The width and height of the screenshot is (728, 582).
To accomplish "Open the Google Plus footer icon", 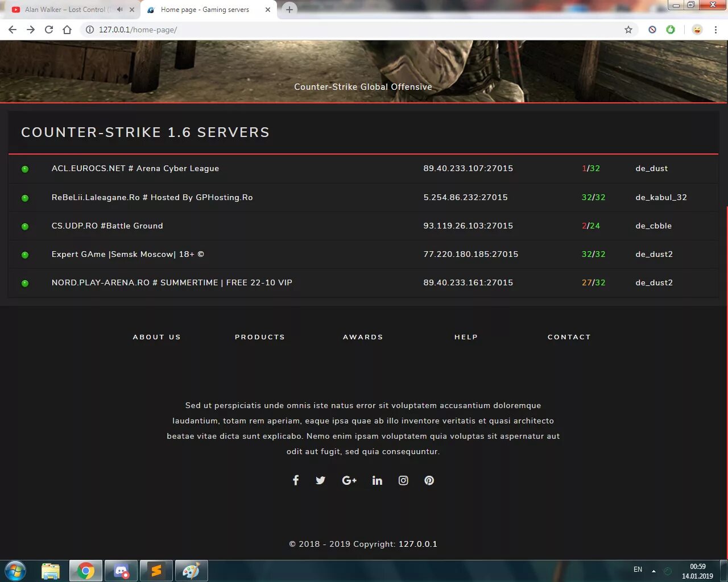I will [x=349, y=480].
